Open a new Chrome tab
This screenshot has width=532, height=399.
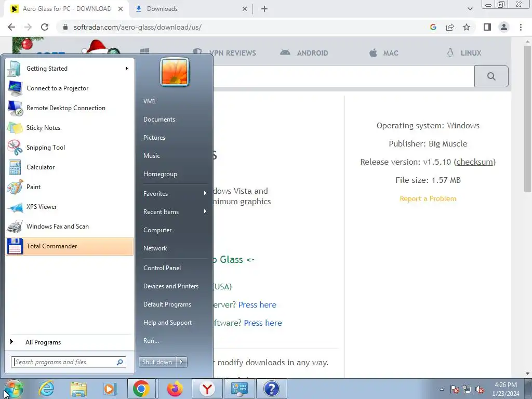(264, 9)
